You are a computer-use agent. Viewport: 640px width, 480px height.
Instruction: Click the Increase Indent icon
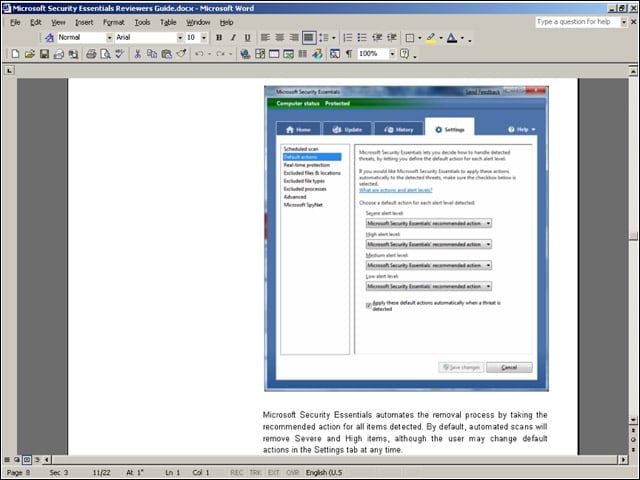pos(391,38)
